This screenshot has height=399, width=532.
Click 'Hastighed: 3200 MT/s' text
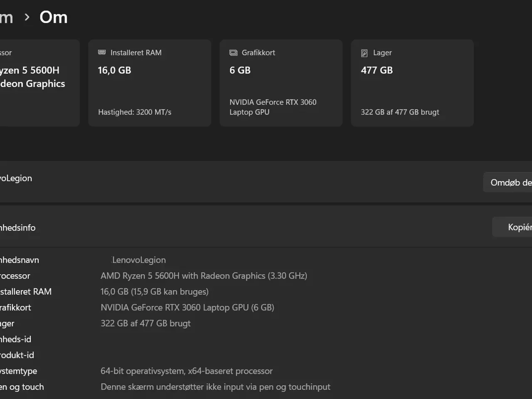point(135,112)
